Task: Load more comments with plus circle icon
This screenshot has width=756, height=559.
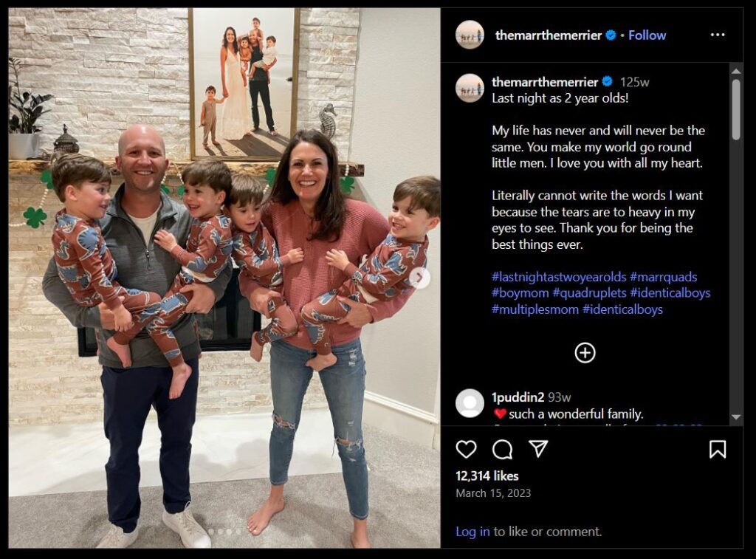Action: pos(585,352)
